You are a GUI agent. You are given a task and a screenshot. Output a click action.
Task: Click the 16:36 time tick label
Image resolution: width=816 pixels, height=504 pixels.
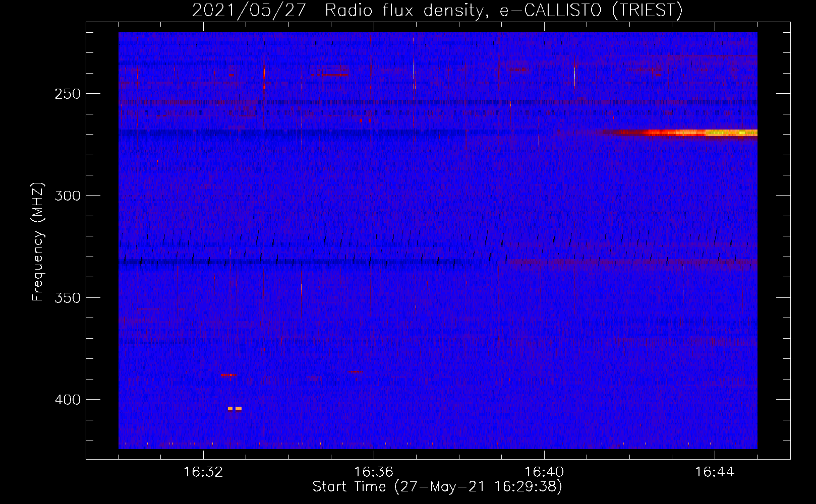[x=374, y=472]
